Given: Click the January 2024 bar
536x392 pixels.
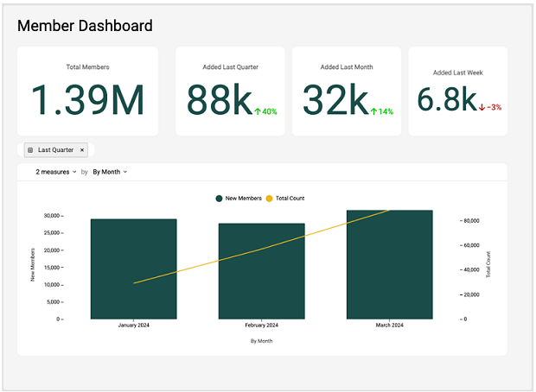Looking at the screenshot, I should pos(133,269).
